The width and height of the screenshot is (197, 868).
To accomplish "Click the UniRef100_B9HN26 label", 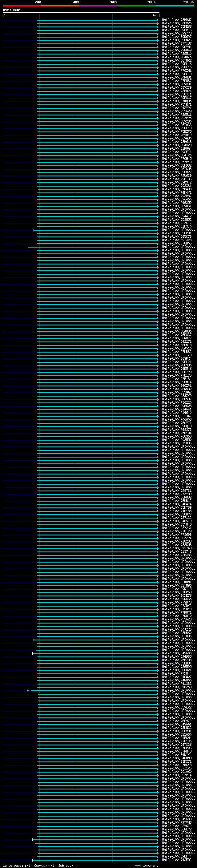I will [177, 40].
